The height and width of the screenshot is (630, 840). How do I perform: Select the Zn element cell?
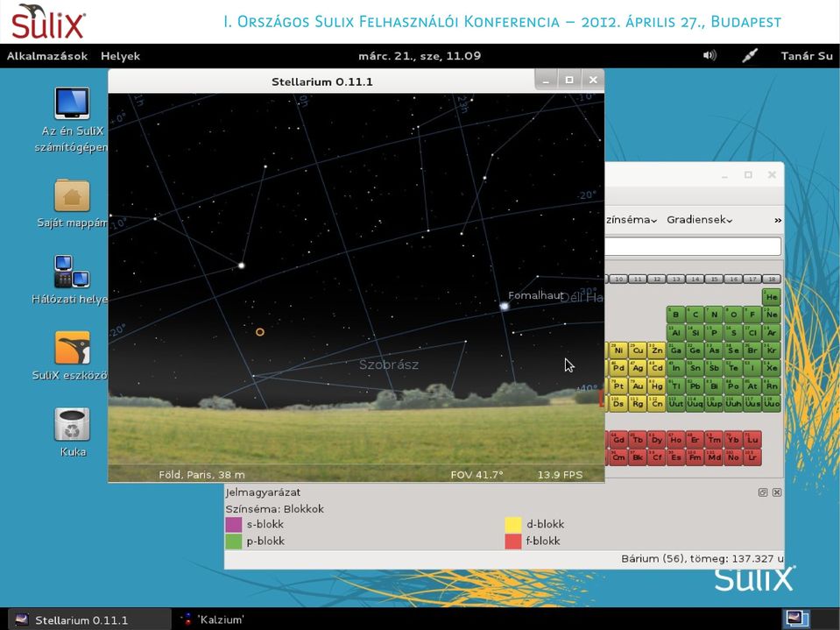[657, 350]
